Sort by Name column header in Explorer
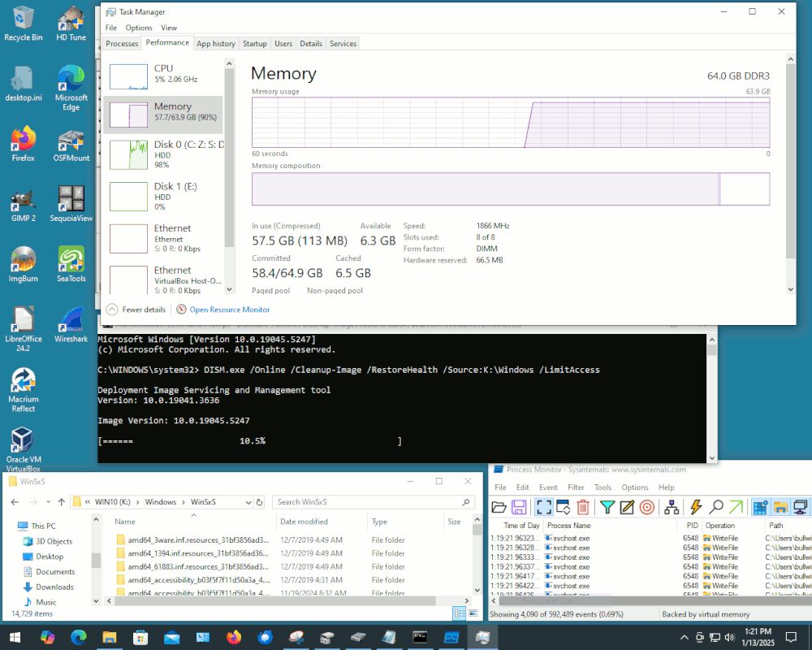Viewport: 812px width, 650px height. point(125,522)
